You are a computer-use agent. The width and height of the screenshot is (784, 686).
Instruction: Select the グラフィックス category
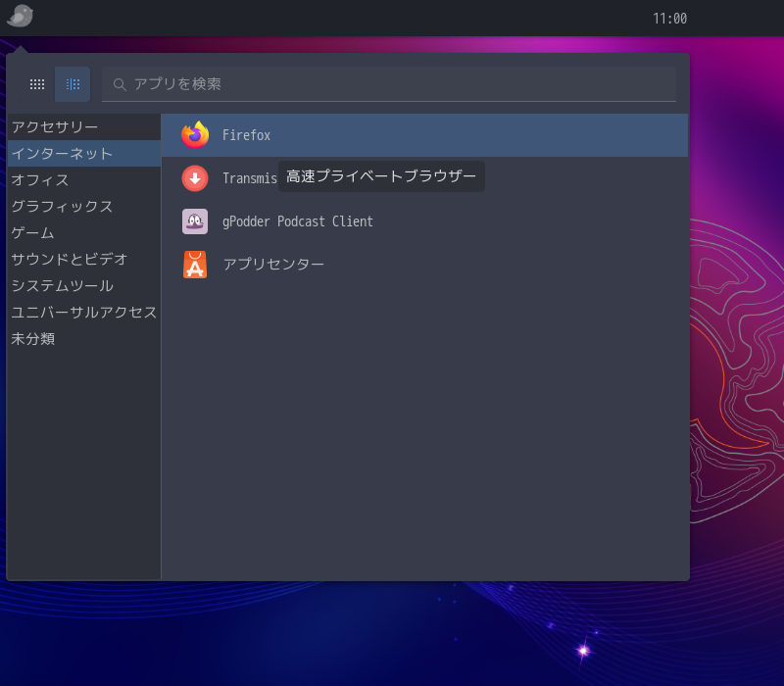(84, 207)
